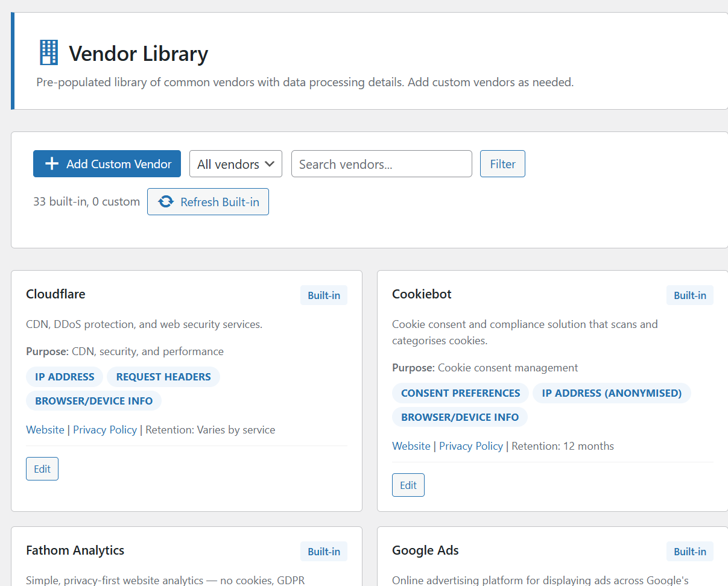Click the IP ADDRESS (ANONYMISED) tag
The width and height of the screenshot is (728, 586).
612,393
